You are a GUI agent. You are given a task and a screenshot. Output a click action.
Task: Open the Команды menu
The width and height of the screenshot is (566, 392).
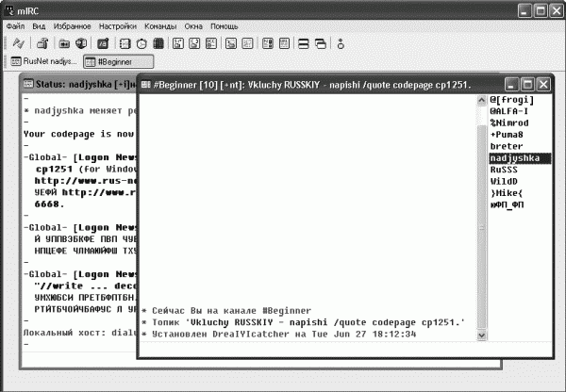[x=160, y=26]
